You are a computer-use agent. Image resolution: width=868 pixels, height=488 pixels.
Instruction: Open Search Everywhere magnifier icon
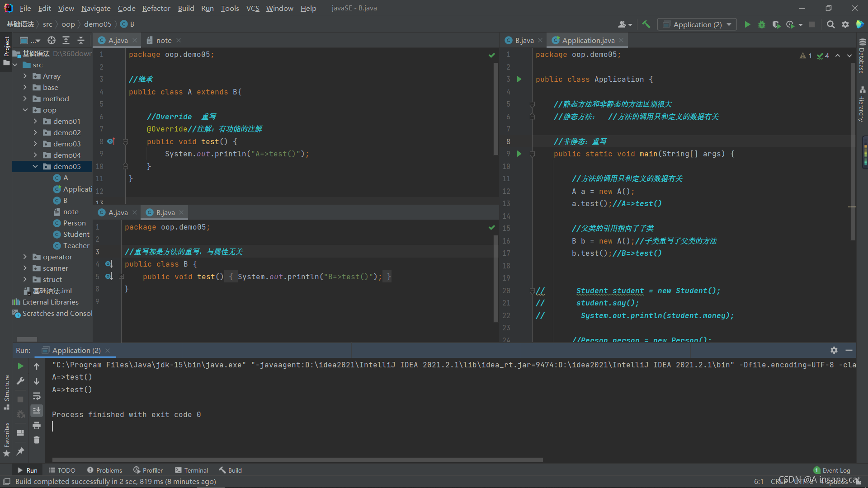coord(830,24)
